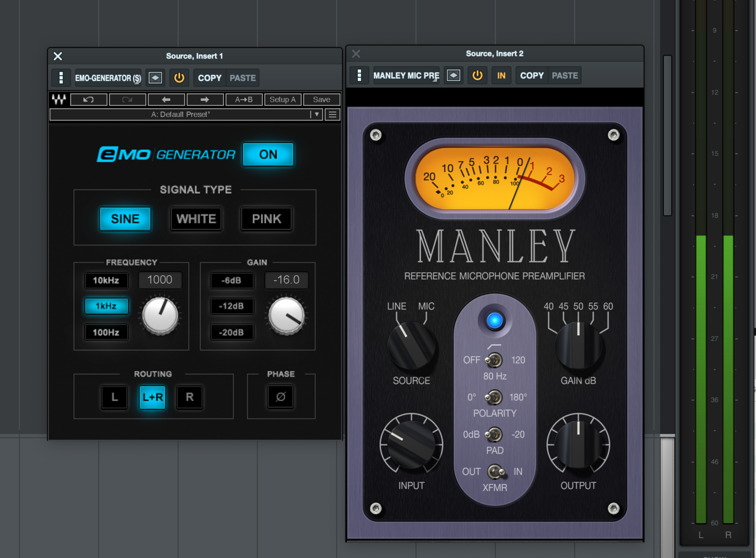
Task: Close the Source, Insert 2 window
Action: (356, 54)
